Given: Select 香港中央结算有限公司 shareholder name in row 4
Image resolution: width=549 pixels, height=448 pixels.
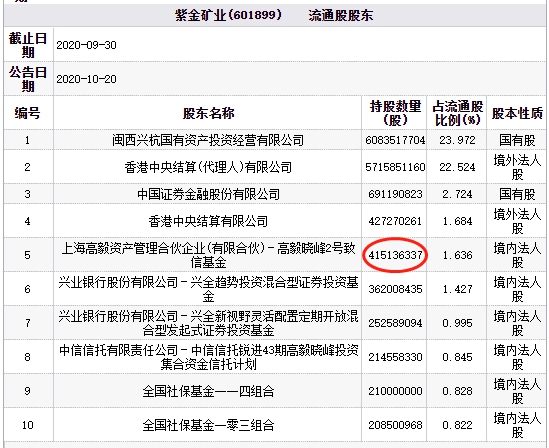Looking at the screenshot, I should (x=208, y=221).
